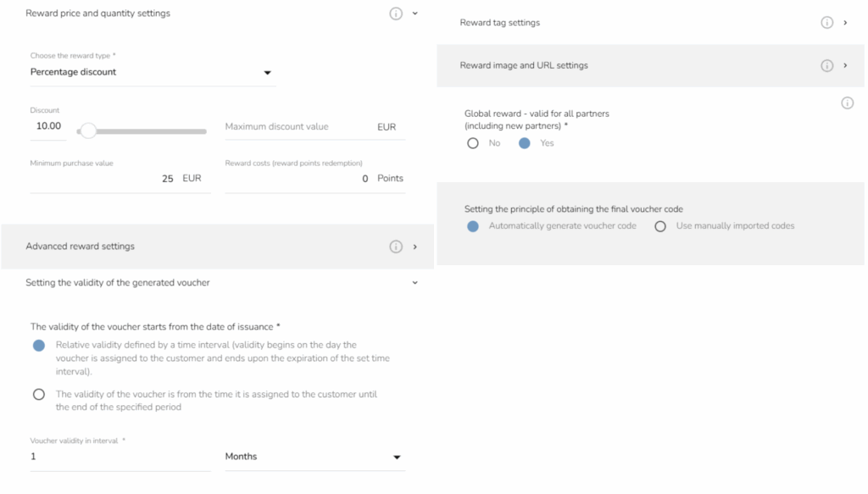Show info icon next to Global reward option
Viewport: 868px width, 494px height.
coord(847,103)
